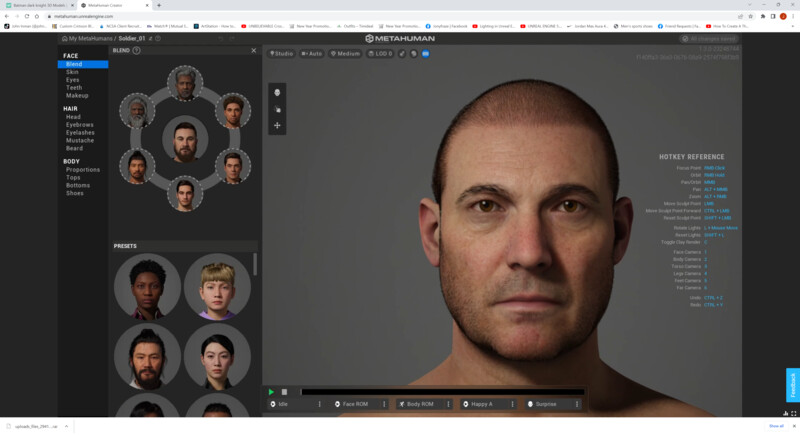Click the blue Feedback button
Image resolution: width=800 pixels, height=435 pixels.
click(x=793, y=385)
